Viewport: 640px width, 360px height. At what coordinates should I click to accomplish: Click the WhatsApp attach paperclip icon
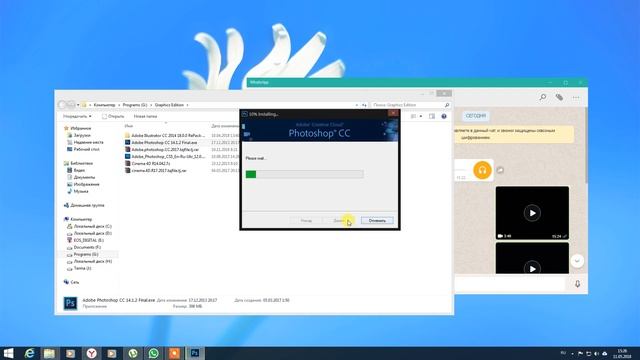559,97
